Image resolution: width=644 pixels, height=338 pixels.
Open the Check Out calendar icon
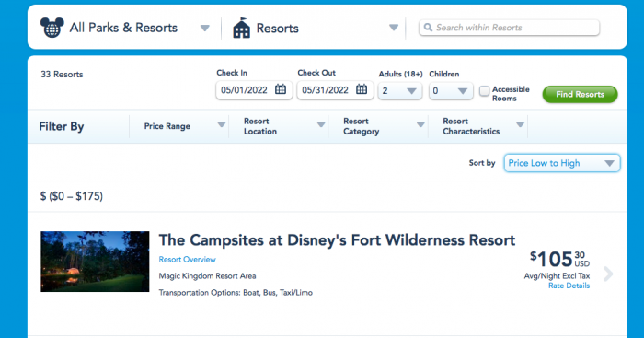[x=362, y=89]
